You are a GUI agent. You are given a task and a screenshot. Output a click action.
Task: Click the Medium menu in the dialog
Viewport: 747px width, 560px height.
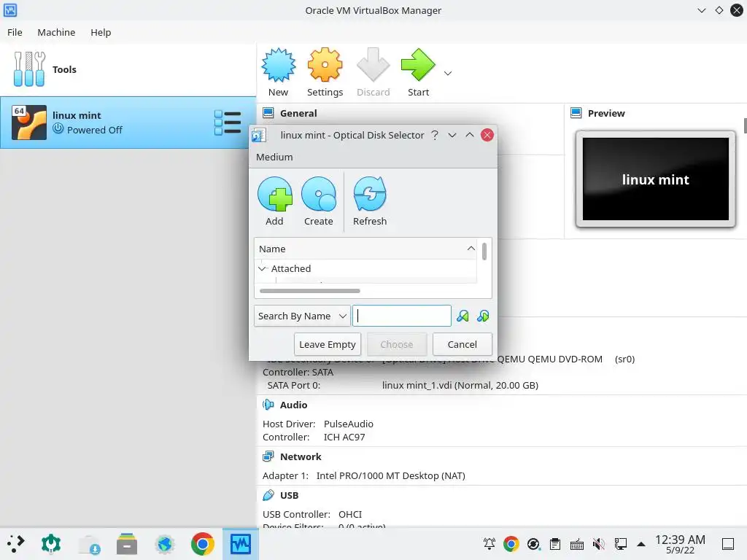[x=274, y=157]
